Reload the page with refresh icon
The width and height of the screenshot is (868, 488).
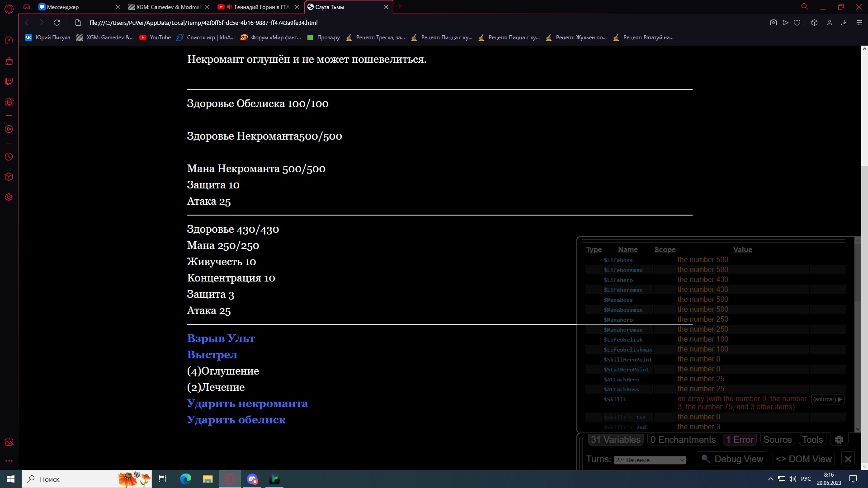click(57, 23)
